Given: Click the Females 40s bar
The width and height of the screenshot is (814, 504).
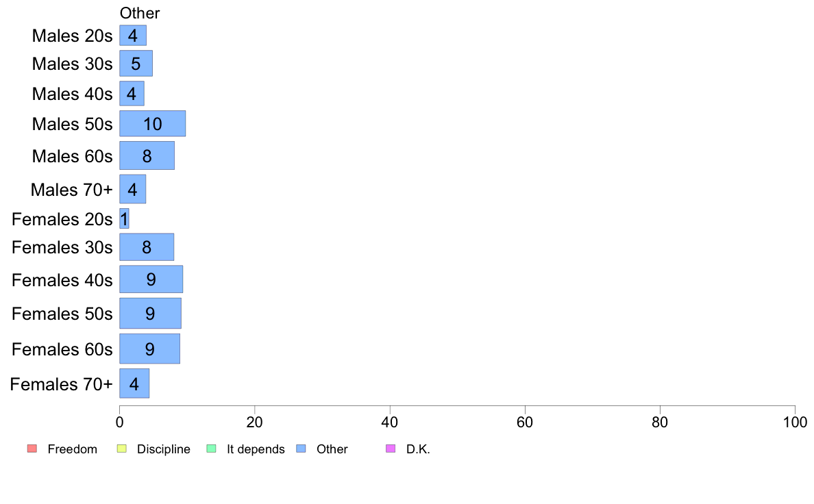Looking at the screenshot, I should pyautogui.click(x=151, y=279).
